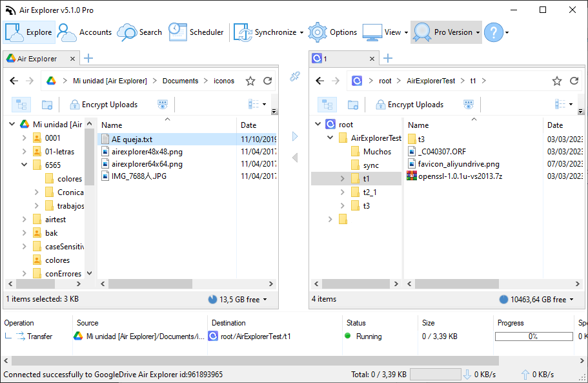This screenshot has width=588, height=383.
Task: Toggle linked browsing chain icon
Action: 295,76
